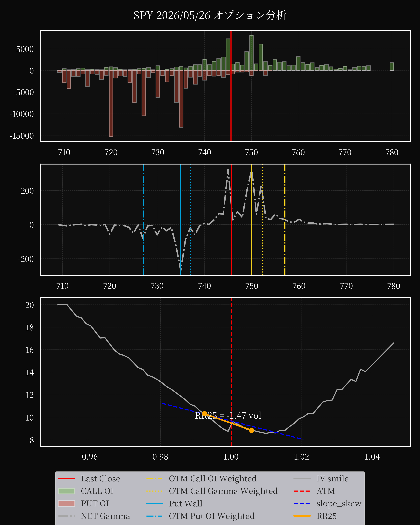
Task: Click the '8' y-axis label in IV smile chart
Action: [x=32, y=440]
